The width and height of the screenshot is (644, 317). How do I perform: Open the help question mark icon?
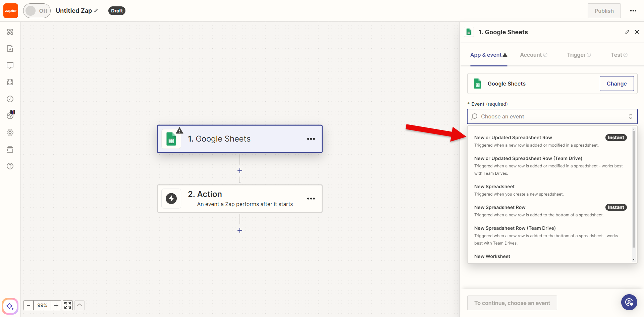10,166
